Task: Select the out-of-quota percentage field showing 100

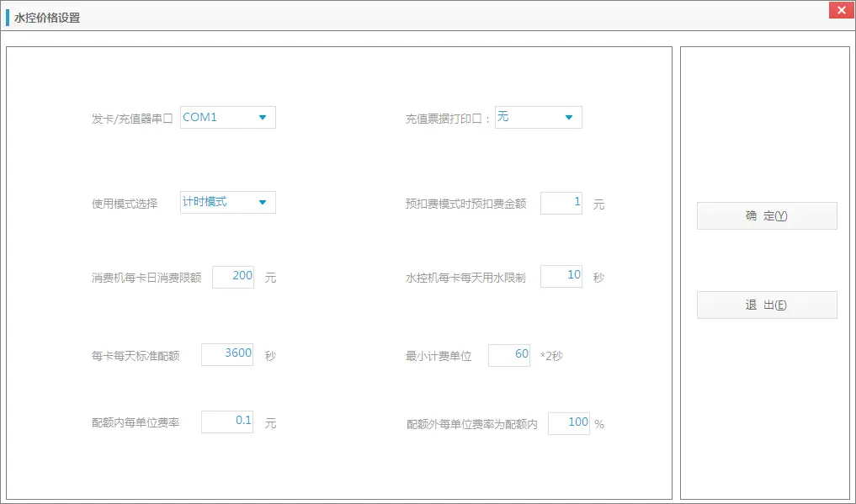Action: click(569, 422)
